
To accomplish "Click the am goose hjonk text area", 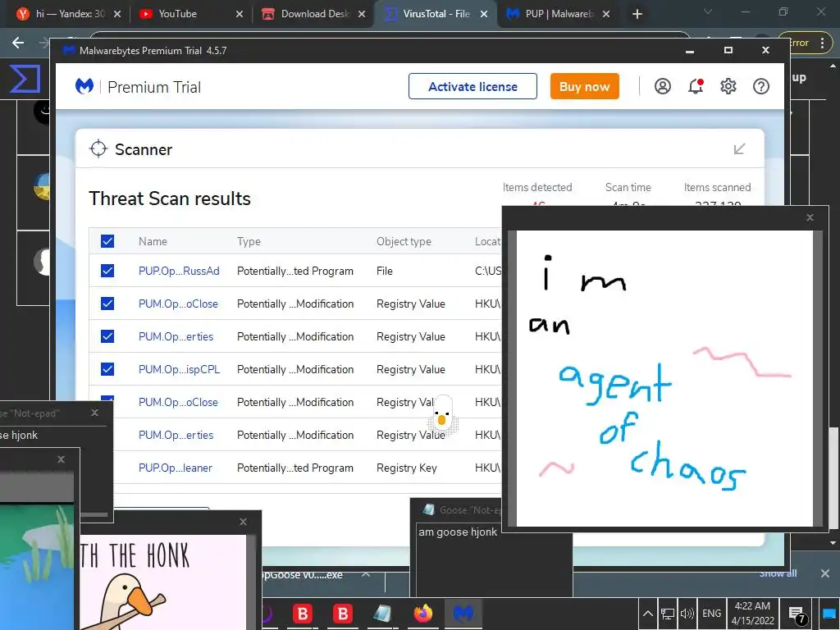I will (494, 559).
